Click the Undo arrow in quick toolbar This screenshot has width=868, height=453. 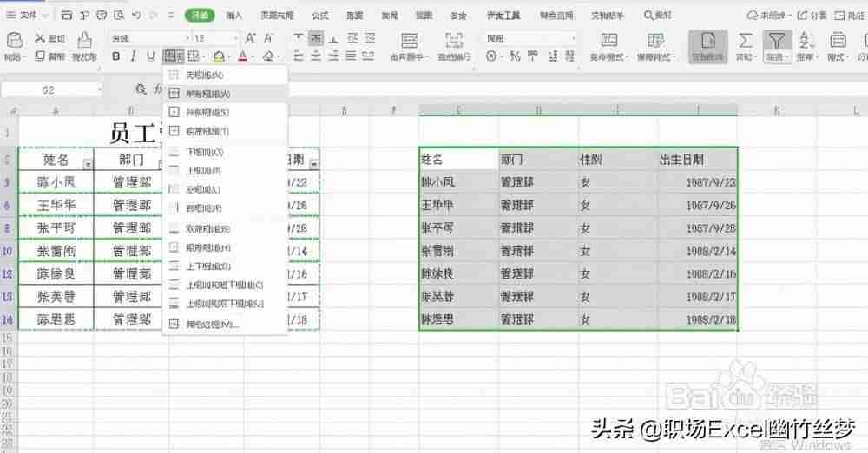(x=137, y=15)
